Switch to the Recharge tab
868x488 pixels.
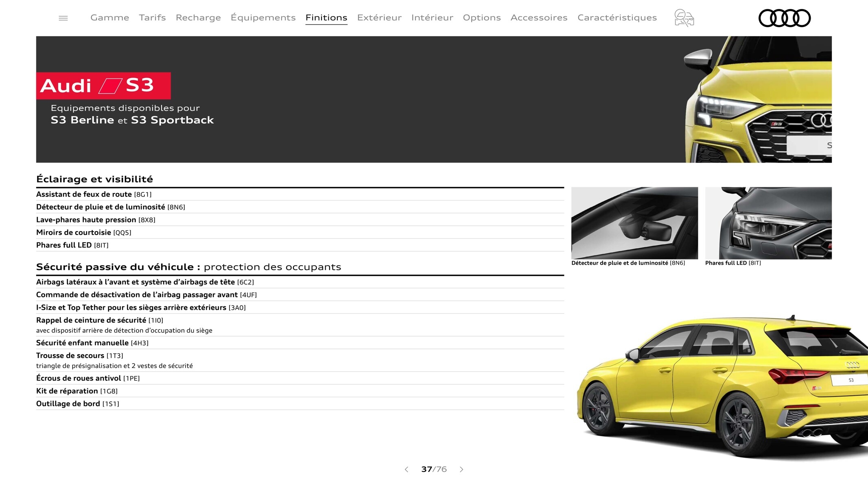(x=198, y=17)
